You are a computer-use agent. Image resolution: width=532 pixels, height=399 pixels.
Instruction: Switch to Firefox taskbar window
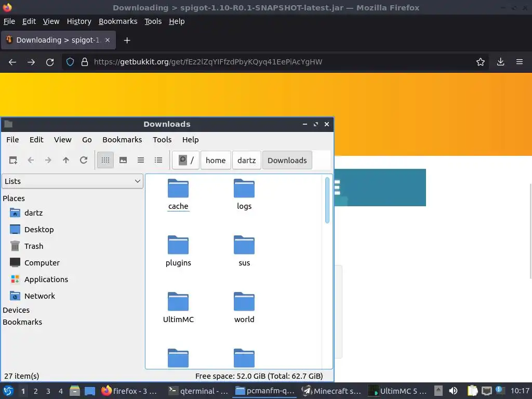click(129, 391)
